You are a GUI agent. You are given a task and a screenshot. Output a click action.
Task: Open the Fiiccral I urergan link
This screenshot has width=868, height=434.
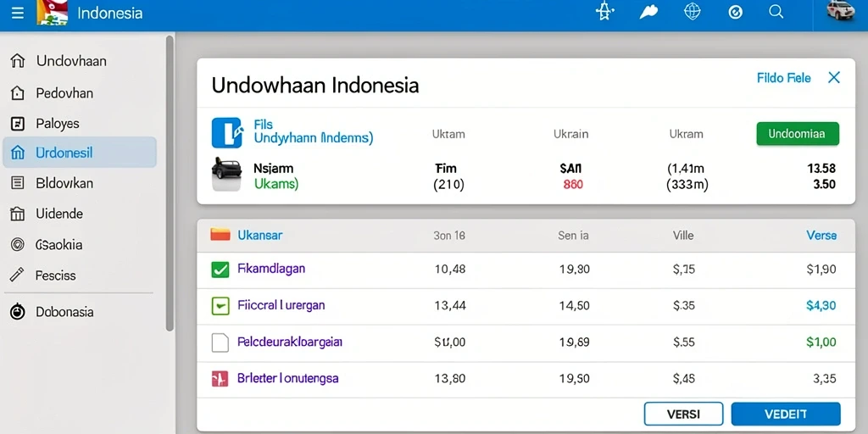coord(281,305)
